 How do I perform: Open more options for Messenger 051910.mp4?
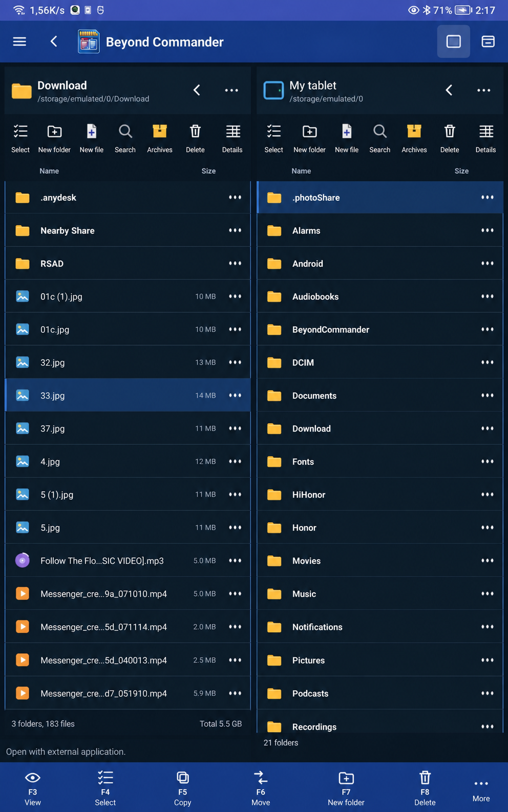[235, 693]
